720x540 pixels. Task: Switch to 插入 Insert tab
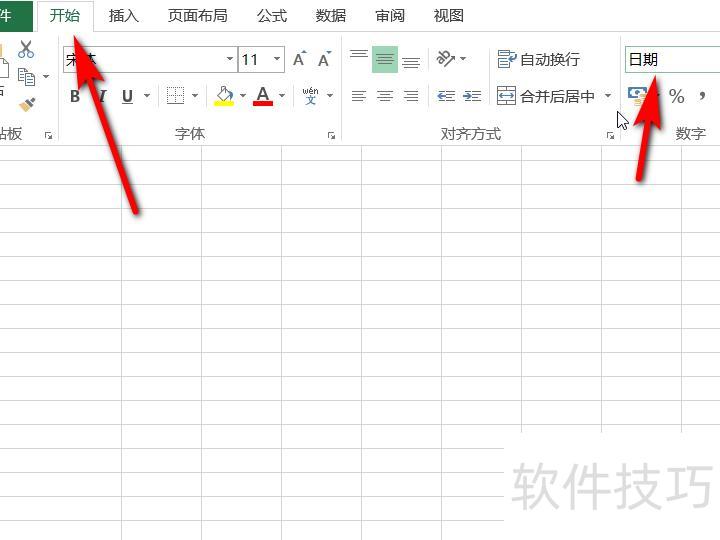point(124,16)
